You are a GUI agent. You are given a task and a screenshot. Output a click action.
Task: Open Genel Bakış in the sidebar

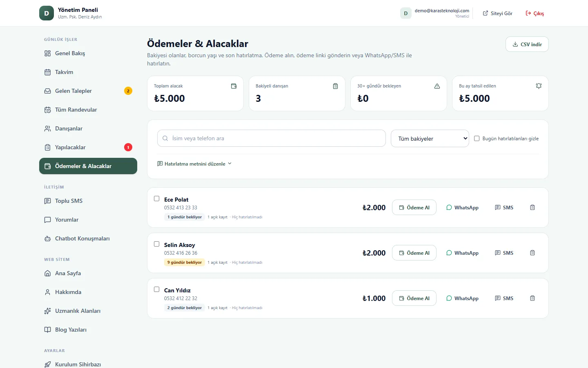[x=88, y=53]
